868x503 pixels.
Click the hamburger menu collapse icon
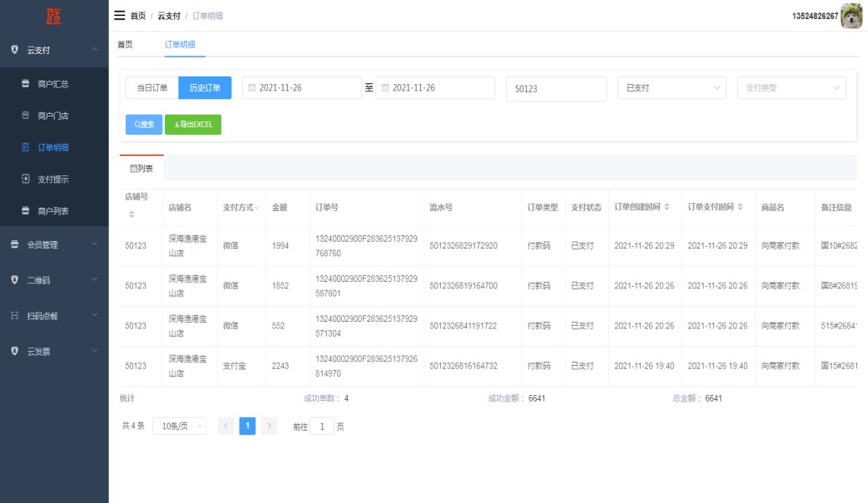tap(120, 16)
